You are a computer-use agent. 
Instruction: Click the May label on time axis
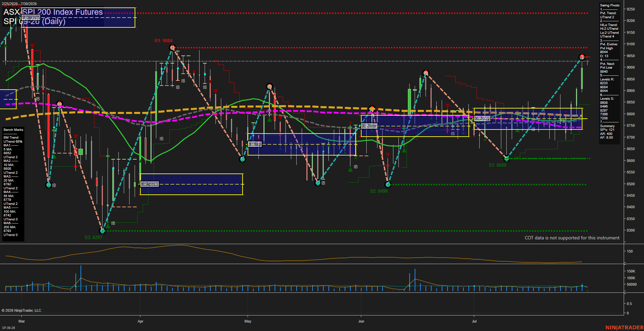tap(248, 321)
